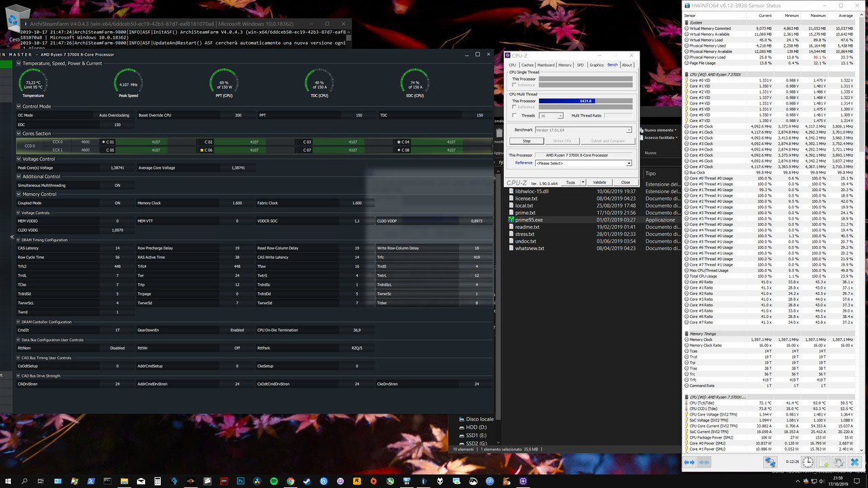Image resolution: width=868 pixels, height=488 pixels.
Task: Start sensor logging in HWiNFO
Action: point(823,463)
